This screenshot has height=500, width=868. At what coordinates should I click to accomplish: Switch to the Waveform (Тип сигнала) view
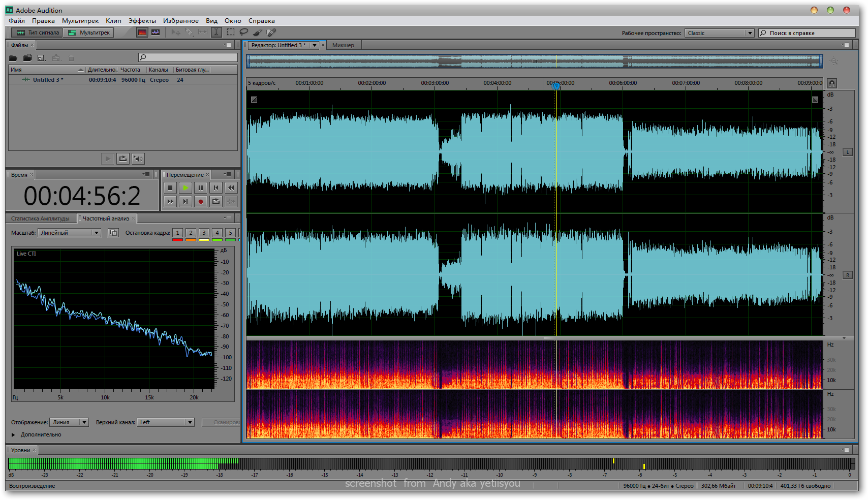pyautogui.click(x=37, y=33)
